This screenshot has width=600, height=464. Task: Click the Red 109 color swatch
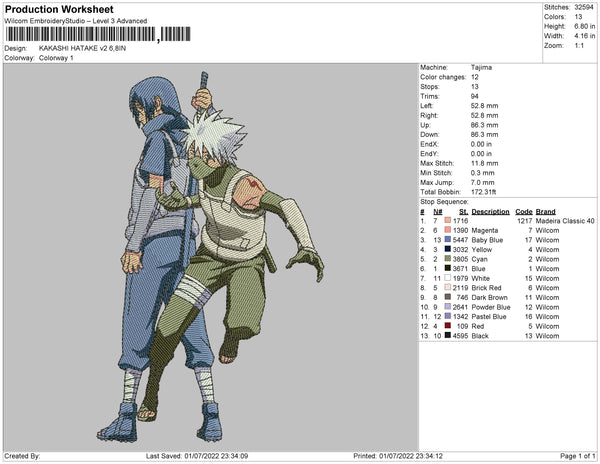coord(448,326)
